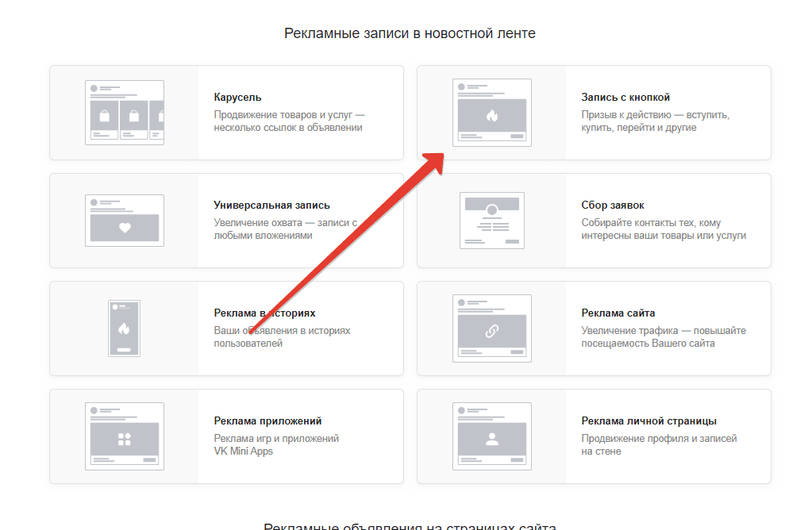Image resolution: width=812 pixels, height=530 pixels.
Task: Click text 'Продвижение профиля и записей на стене'
Action: (659, 444)
